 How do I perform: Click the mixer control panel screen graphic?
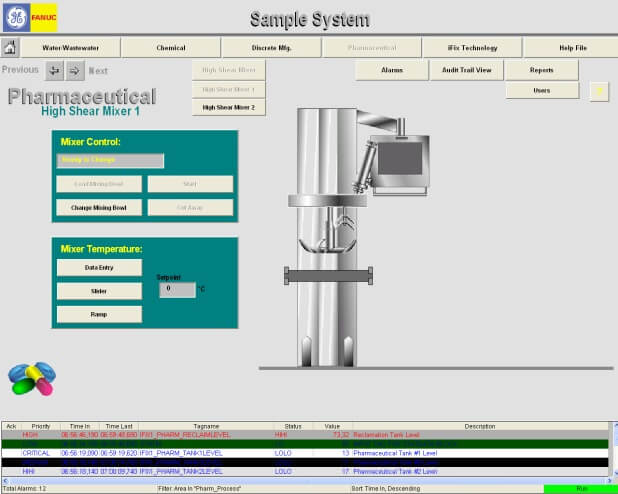click(x=400, y=158)
